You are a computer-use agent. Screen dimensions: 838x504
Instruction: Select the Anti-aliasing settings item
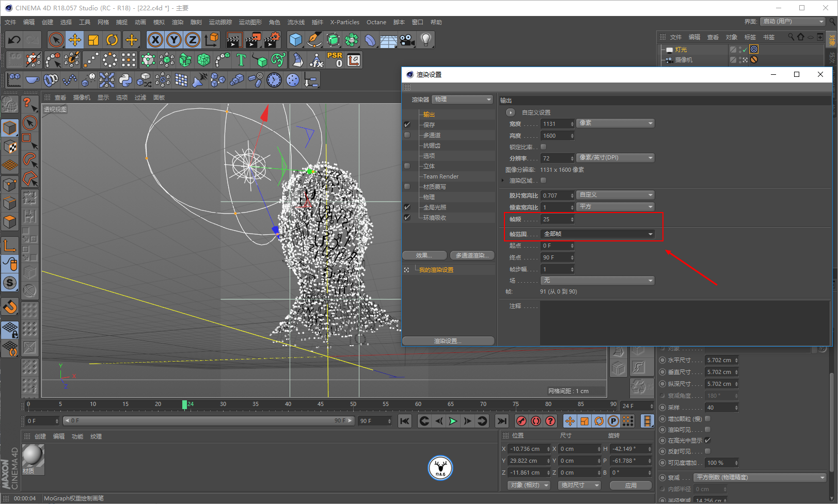pos(432,145)
